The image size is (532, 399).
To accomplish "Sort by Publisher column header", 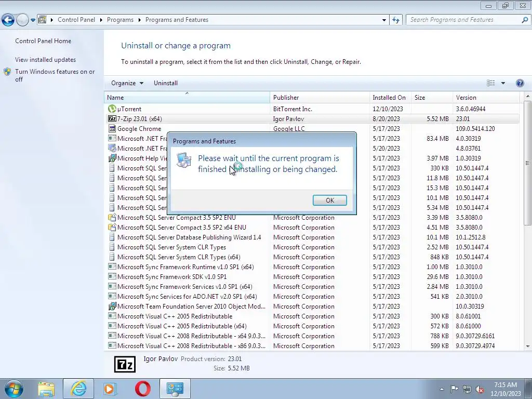I will (x=320, y=97).
